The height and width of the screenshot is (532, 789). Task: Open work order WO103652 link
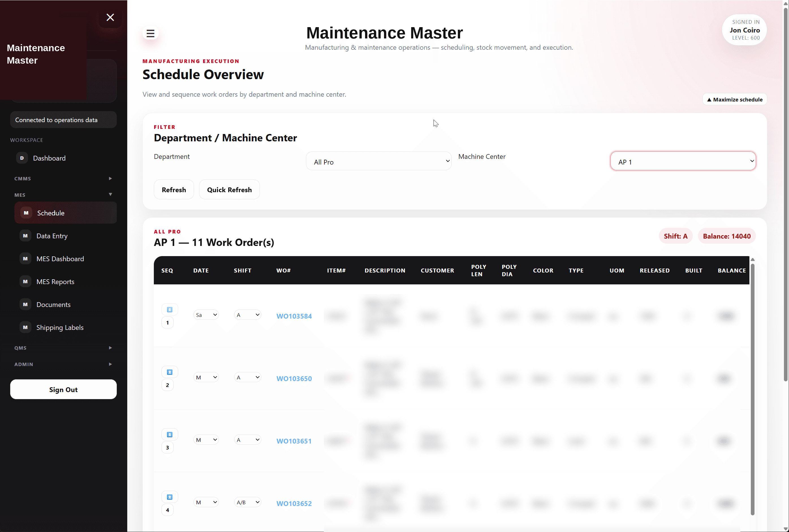294,503
